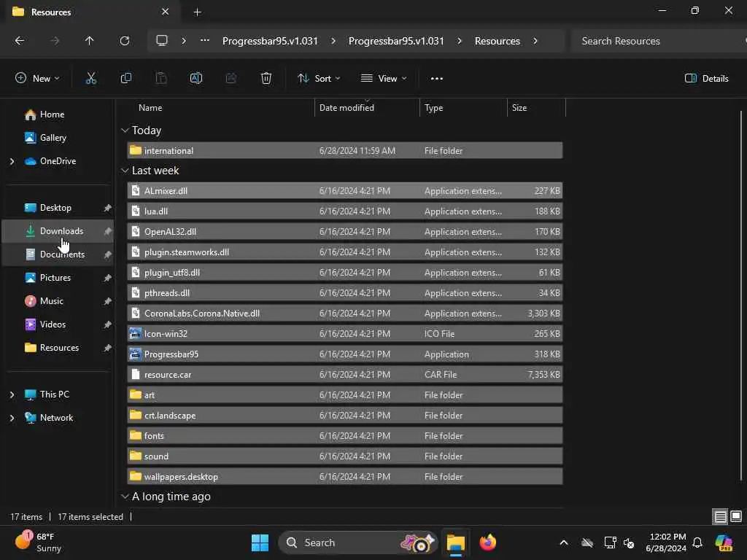
Task: Click the Search Resources box
Action: click(x=659, y=41)
